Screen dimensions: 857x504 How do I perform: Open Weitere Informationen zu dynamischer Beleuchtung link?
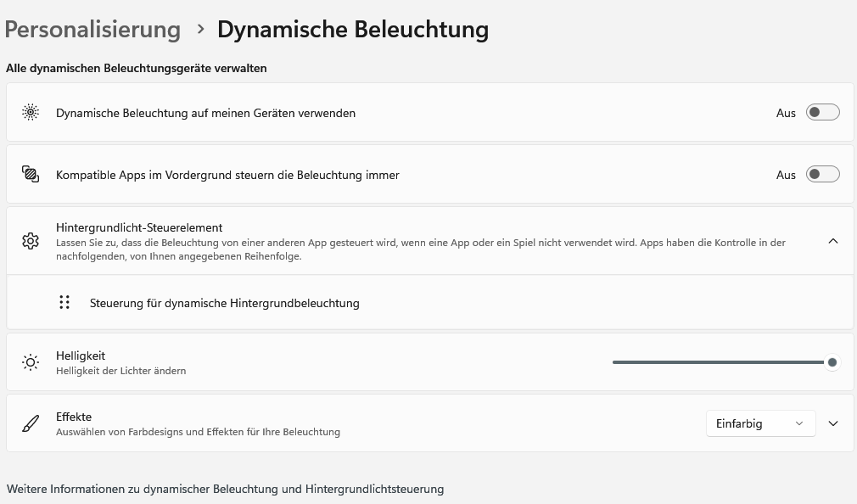coord(225,489)
